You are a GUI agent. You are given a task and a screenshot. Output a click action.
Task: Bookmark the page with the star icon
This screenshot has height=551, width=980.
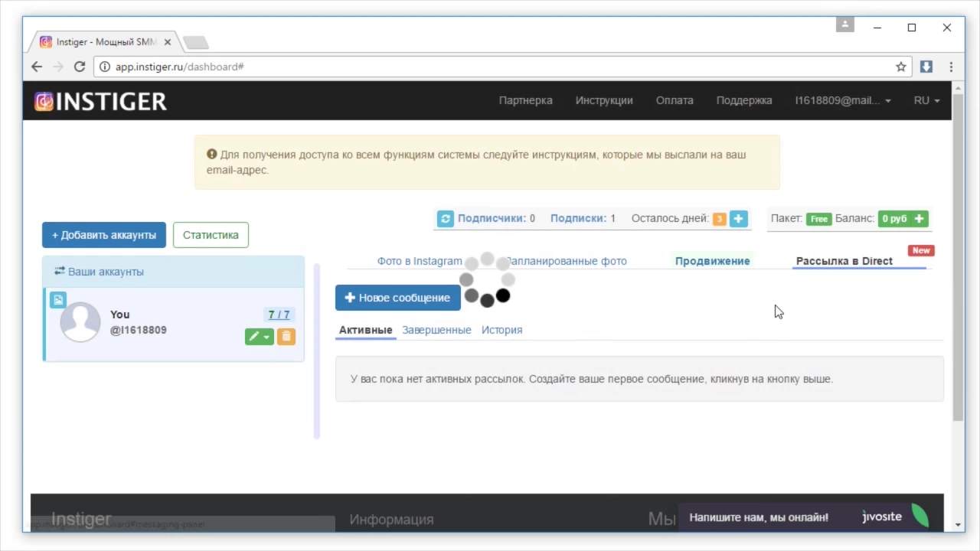pos(901,67)
